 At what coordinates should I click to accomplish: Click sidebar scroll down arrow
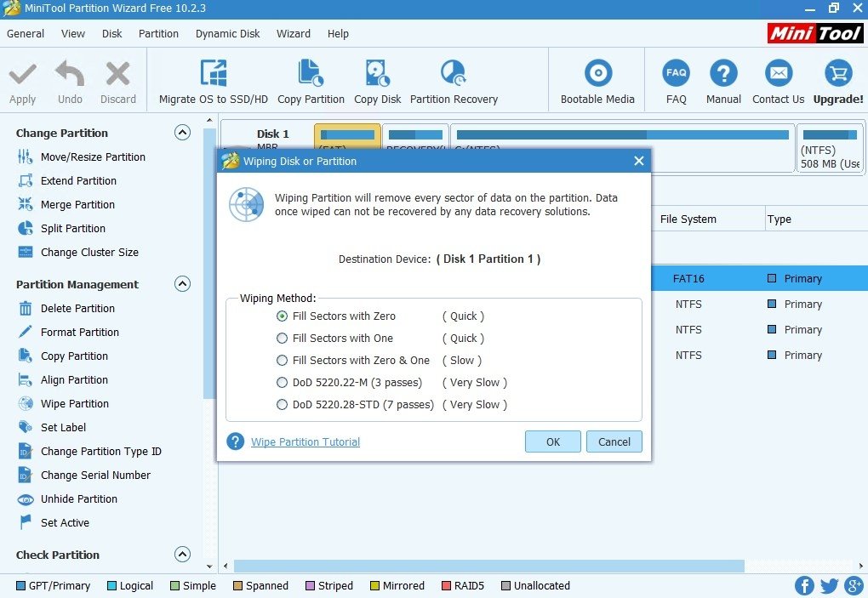[x=209, y=566]
